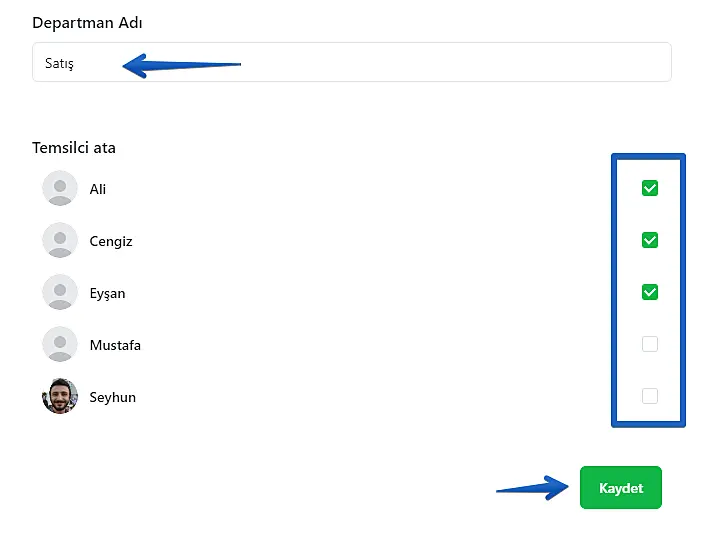The width and height of the screenshot is (723, 534).
Task: Click the Temsilci ata heading
Action: [x=74, y=148]
